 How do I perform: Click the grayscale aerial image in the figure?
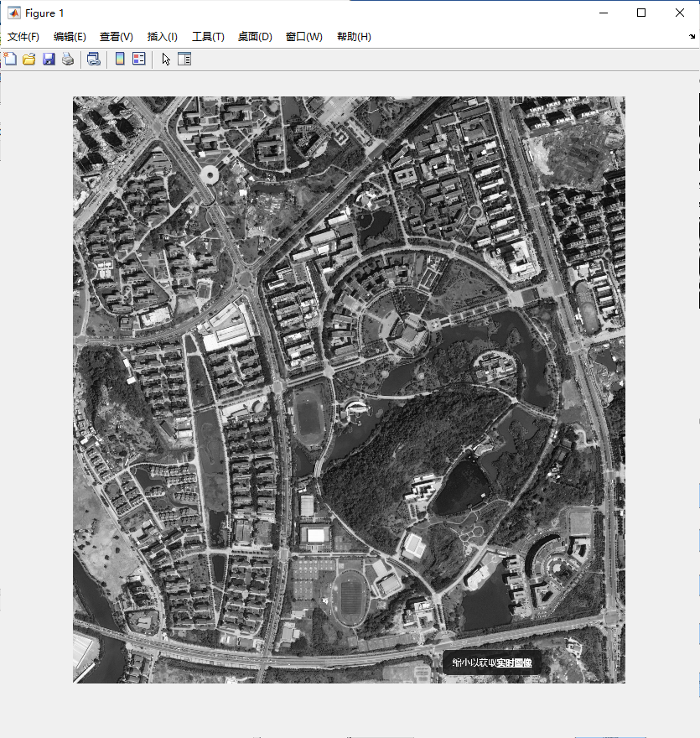[x=349, y=389]
